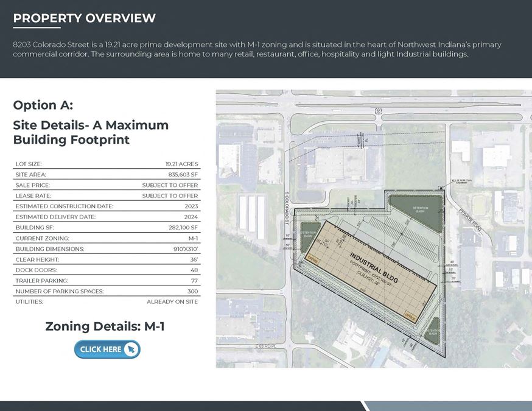532x411 pixels.
Task: Select the LOT SIZE row
Action: [107, 164]
